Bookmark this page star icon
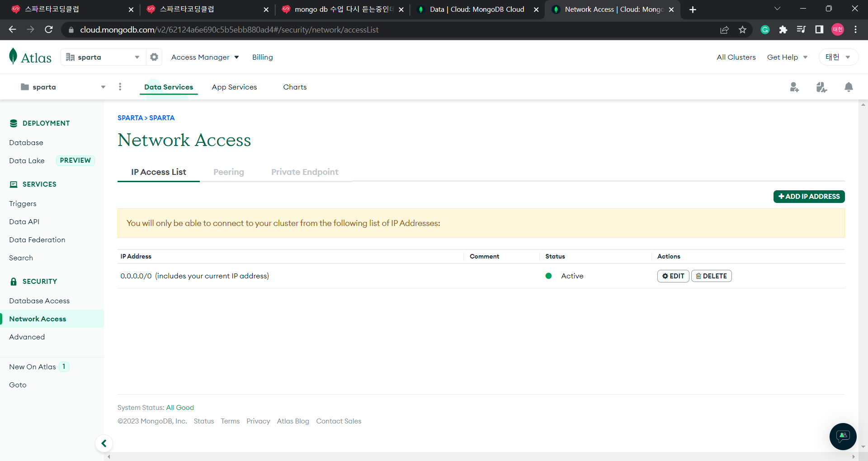The height and width of the screenshot is (461, 868). tap(742, 29)
